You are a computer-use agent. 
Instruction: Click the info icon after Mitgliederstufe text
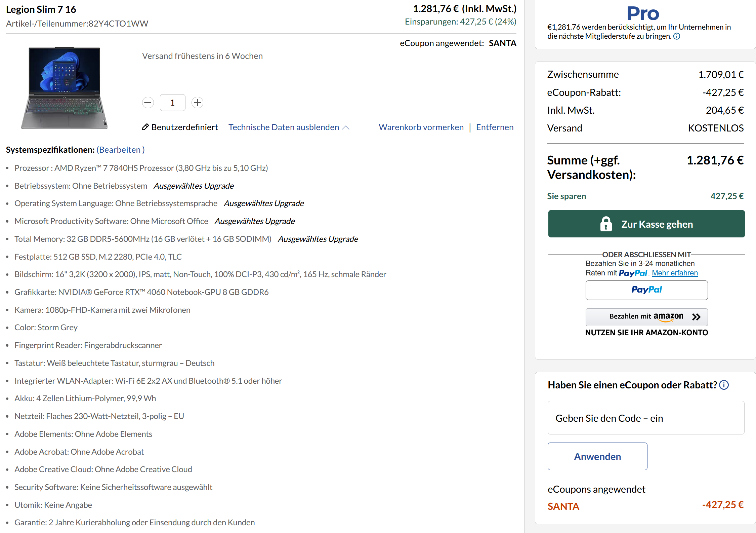coord(677,36)
